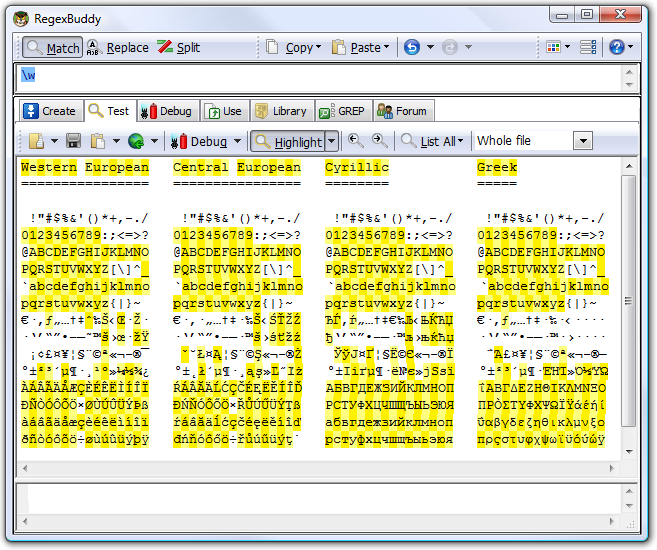
Task: Click the test text horizontal scroll left arrow
Action: pyautogui.click(x=25, y=468)
